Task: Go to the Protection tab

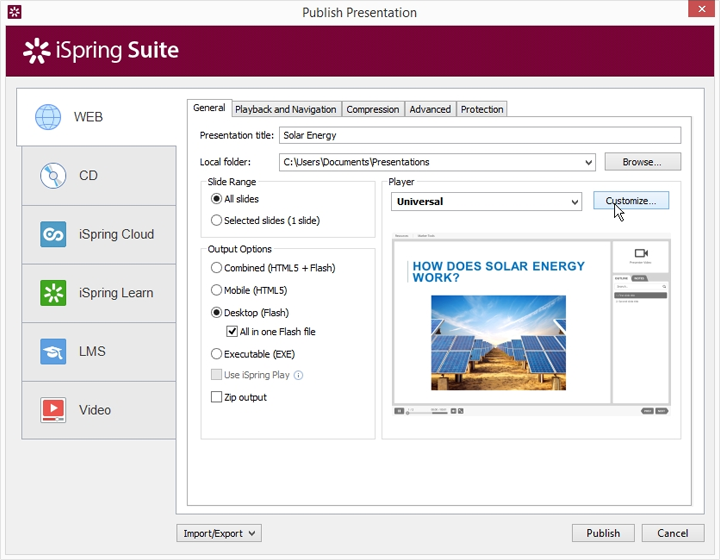Action: [482, 110]
